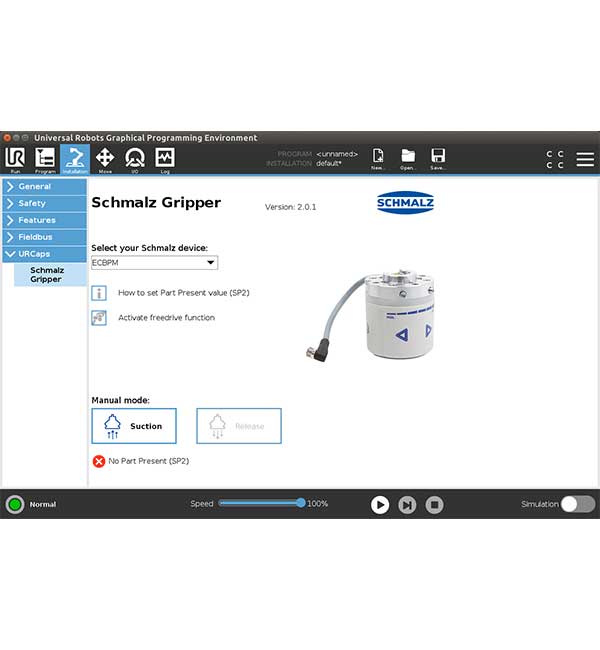Click the default* installation name
This screenshot has height=650, width=600.
329,163
